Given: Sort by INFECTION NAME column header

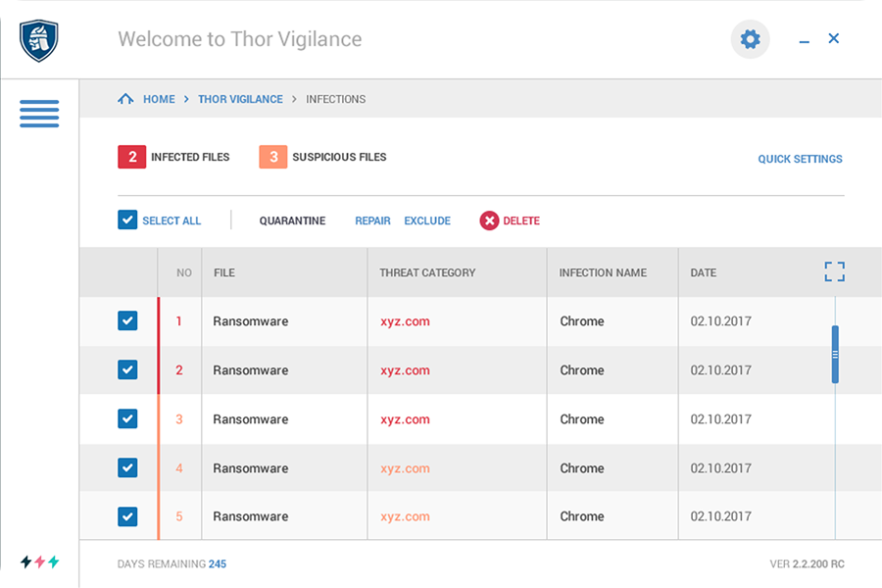Looking at the screenshot, I should 603,272.
